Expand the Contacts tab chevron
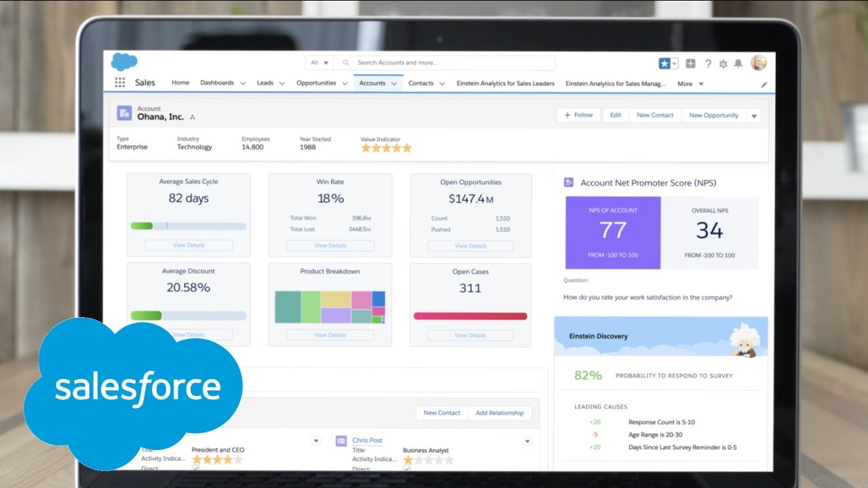This screenshot has height=488, width=868. 442,83
